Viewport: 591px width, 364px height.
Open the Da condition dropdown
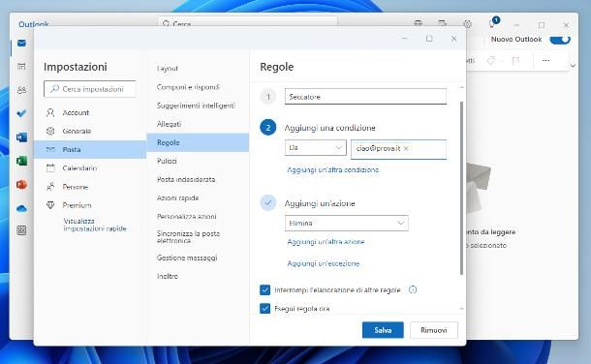tap(316, 148)
